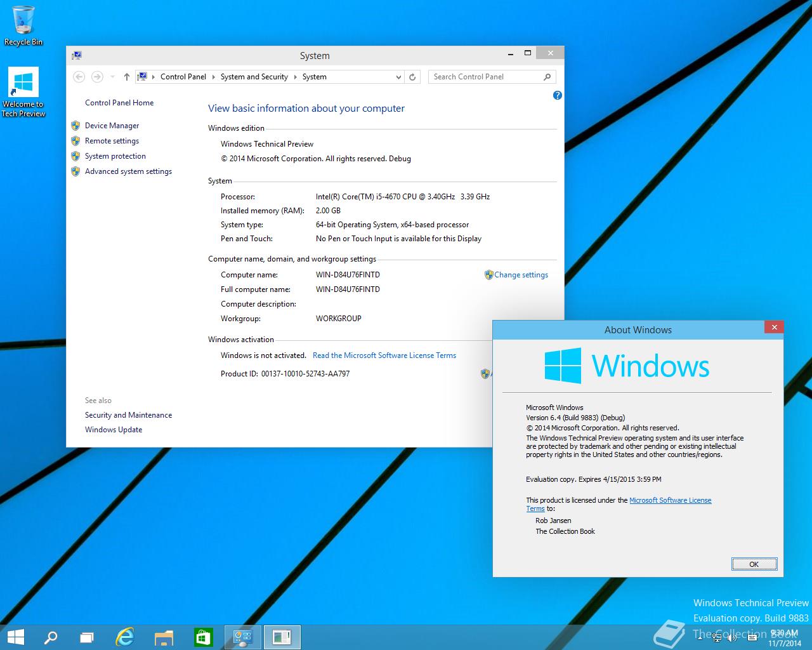Open recent locations dropdown arrow

112,77
